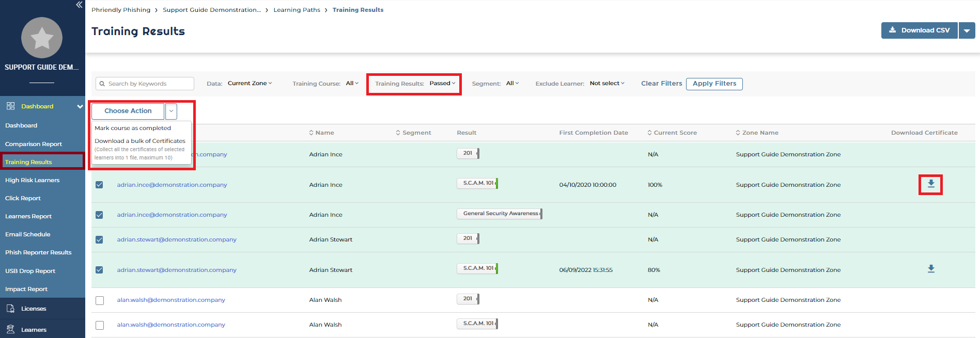The height and width of the screenshot is (338, 980).
Task: Click the Learners sidebar icon
Action: (x=10, y=329)
